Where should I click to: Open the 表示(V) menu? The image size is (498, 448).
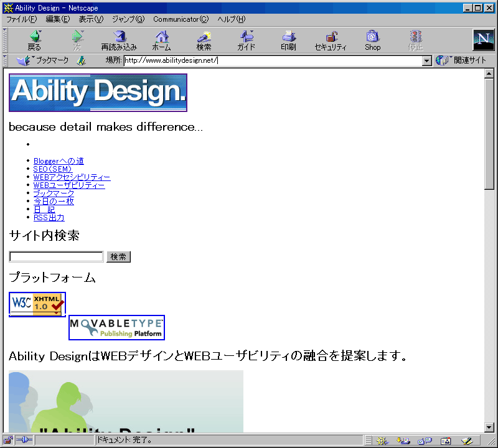[x=91, y=19]
